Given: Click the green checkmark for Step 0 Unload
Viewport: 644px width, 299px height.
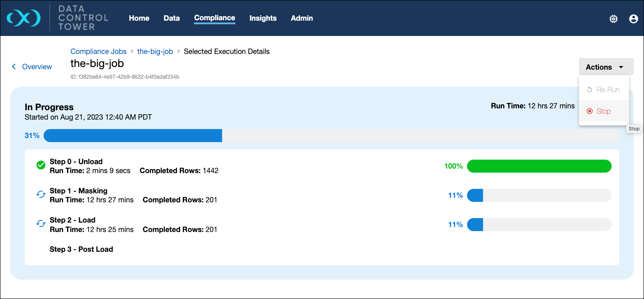Looking at the screenshot, I should pyautogui.click(x=41, y=165).
